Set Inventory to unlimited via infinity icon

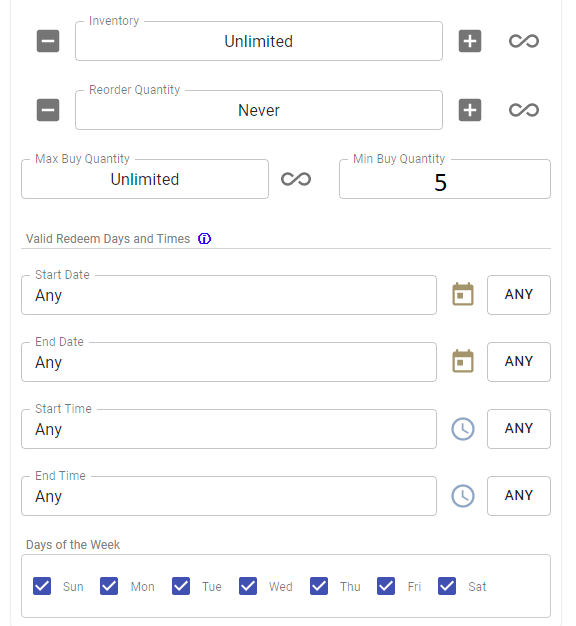click(524, 41)
